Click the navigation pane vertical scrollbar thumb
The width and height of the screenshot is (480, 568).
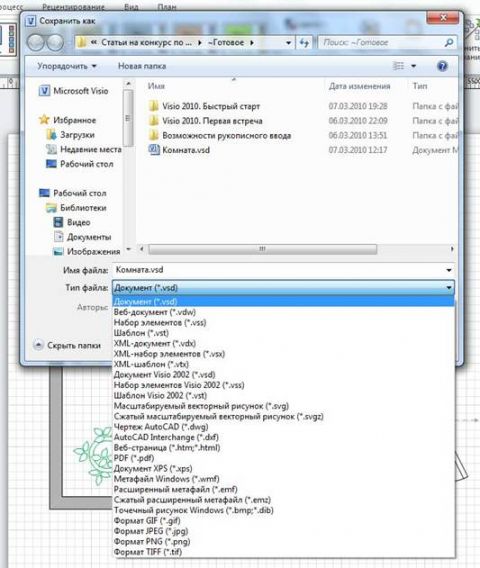click(128, 118)
